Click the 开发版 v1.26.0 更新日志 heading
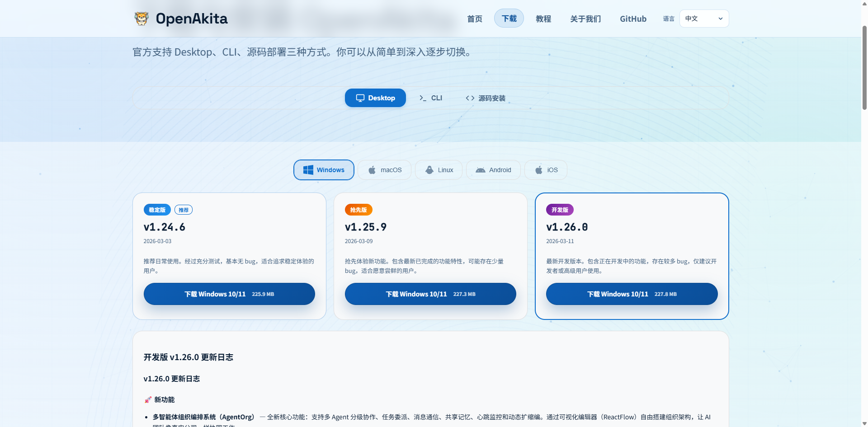 [x=189, y=357]
